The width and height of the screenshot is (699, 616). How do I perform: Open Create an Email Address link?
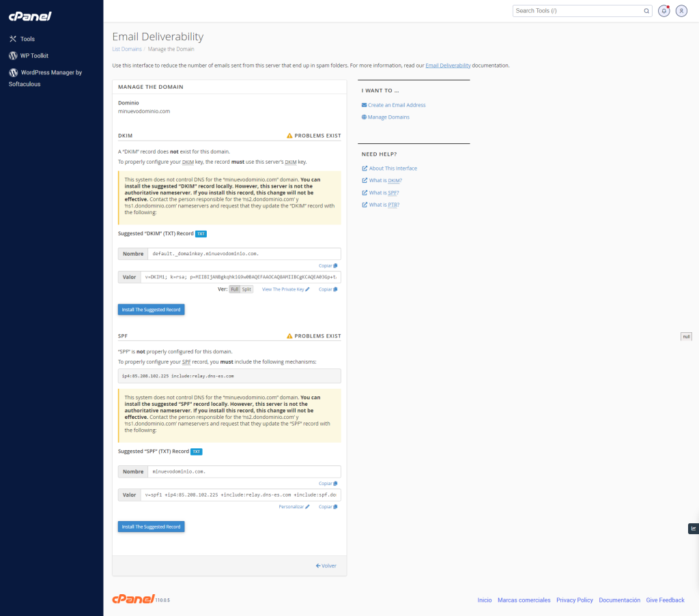(x=396, y=105)
